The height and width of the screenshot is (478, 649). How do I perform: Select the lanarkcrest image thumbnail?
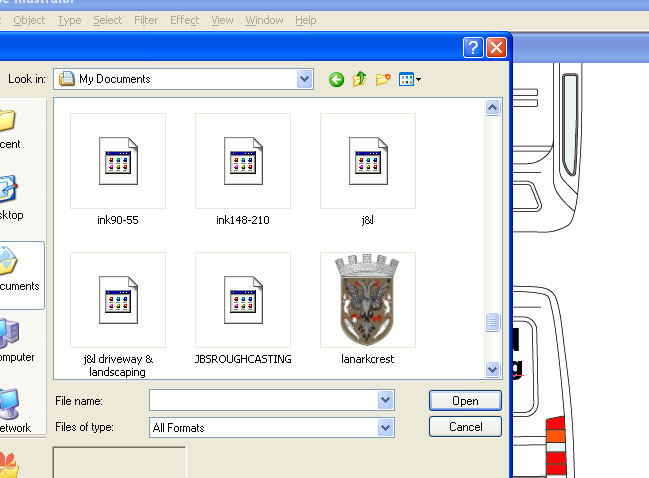point(367,298)
